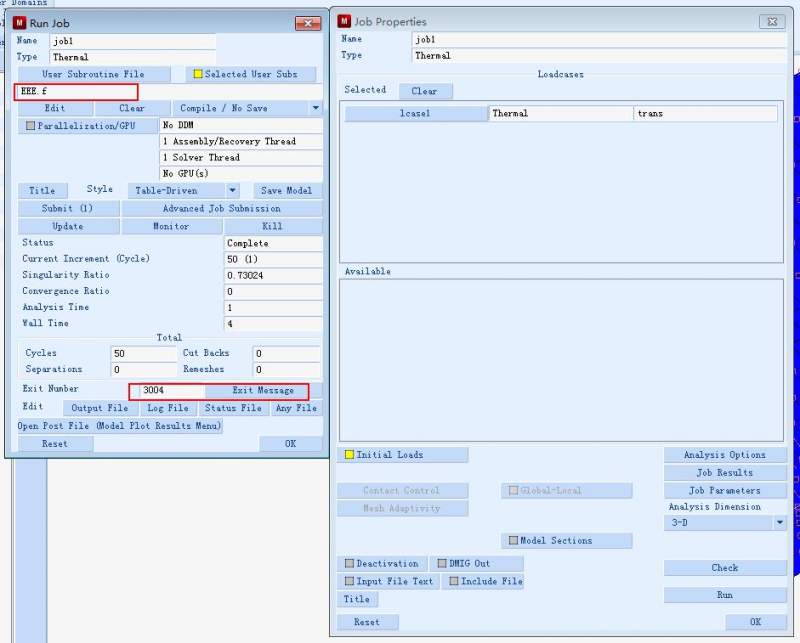Toggle Input File Text checkbox
Screen dimensions: 800x643
point(349,581)
